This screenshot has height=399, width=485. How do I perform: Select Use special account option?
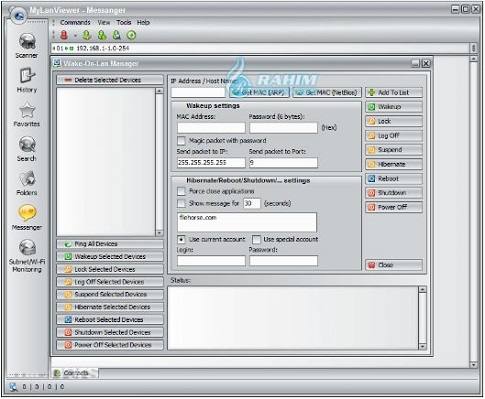(x=256, y=239)
